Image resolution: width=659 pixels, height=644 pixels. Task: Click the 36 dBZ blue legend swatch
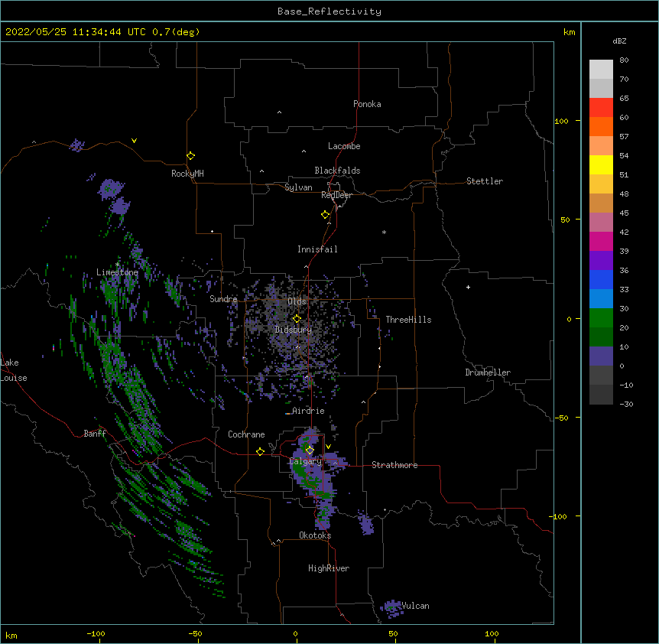[601, 279]
